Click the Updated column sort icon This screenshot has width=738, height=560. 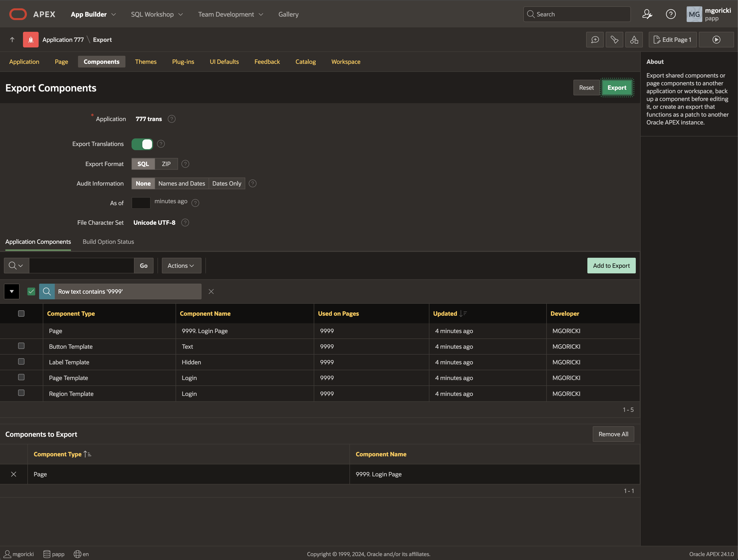click(463, 313)
